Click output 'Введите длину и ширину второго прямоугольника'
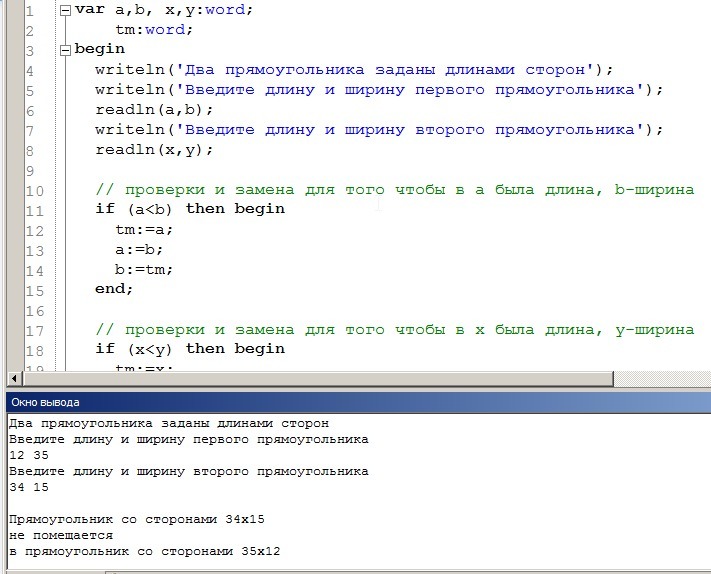The image size is (711, 574). 189,472
